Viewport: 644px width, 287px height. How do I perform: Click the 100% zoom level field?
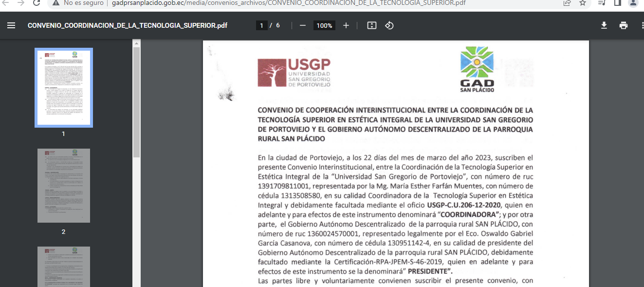[324, 25]
